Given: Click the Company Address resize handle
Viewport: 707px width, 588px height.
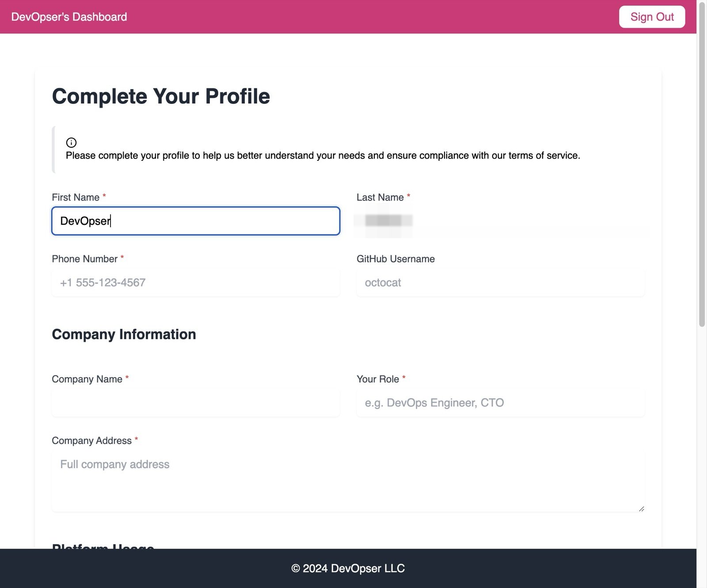Looking at the screenshot, I should pos(641,509).
